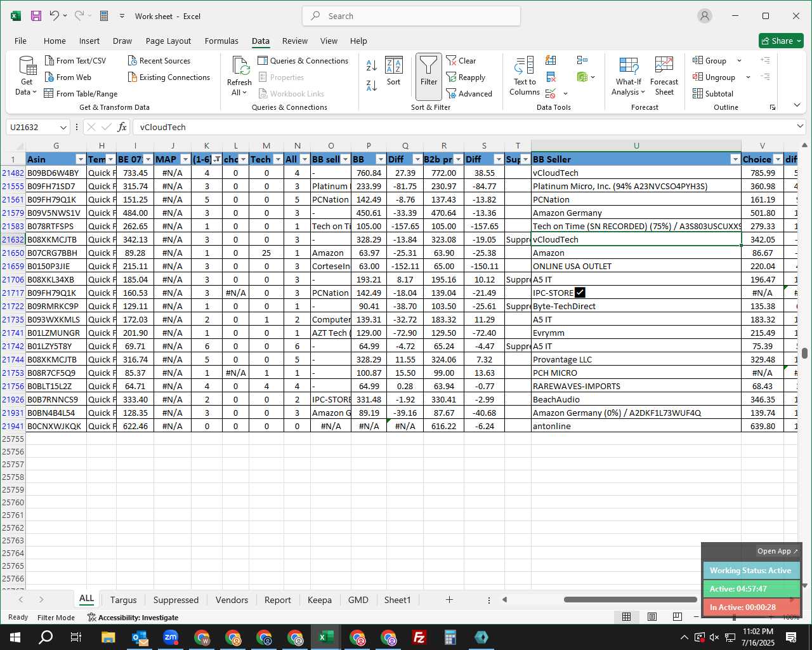The height and width of the screenshot is (650, 812).
Task: Click the Subtotal command
Action: click(713, 93)
